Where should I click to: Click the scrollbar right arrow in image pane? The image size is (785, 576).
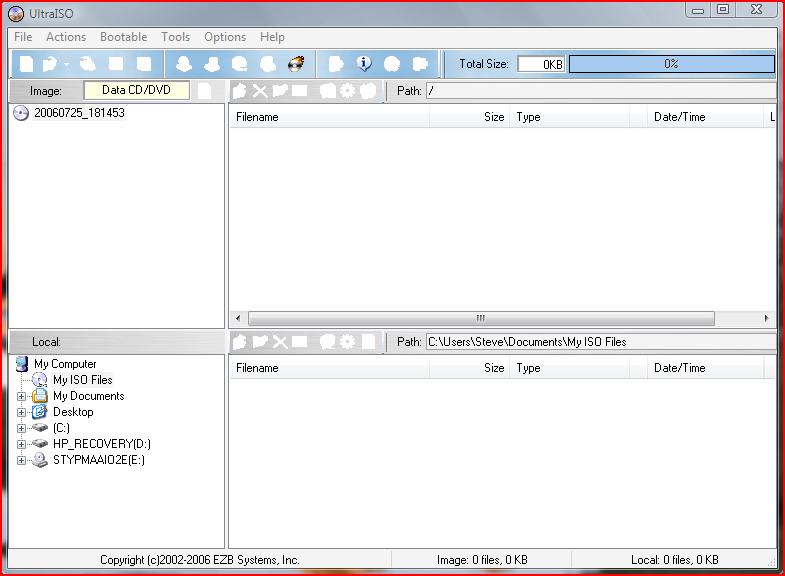pyautogui.click(x=766, y=318)
